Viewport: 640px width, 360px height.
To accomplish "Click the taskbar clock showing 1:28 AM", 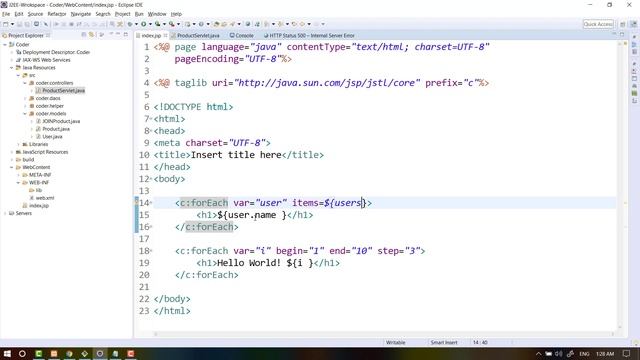I will (605, 353).
